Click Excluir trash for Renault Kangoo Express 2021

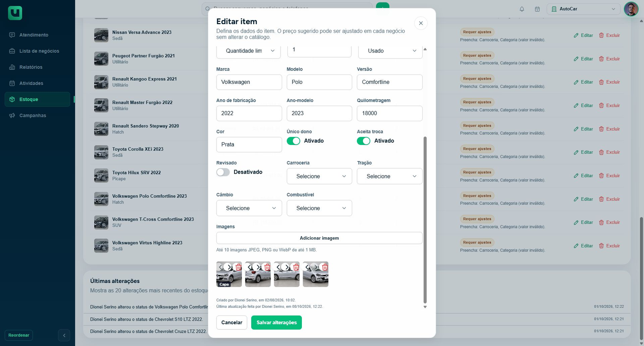tap(609, 82)
